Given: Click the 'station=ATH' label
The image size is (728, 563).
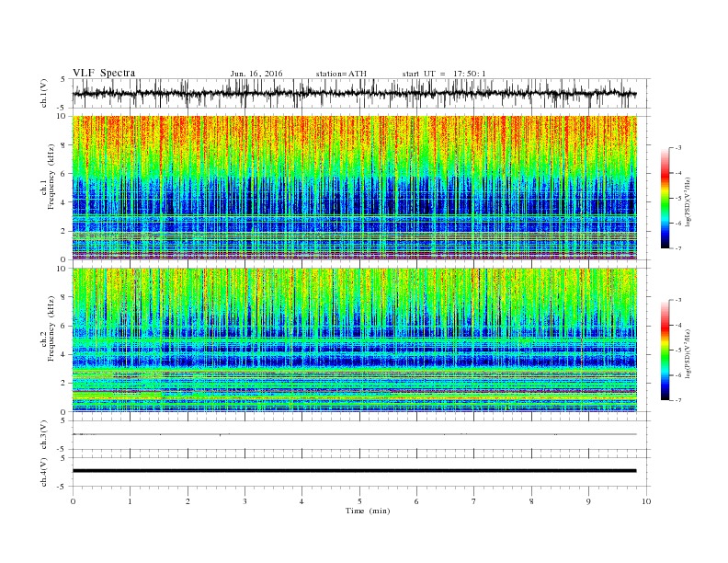Looking at the screenshot, I should [341, 74].
